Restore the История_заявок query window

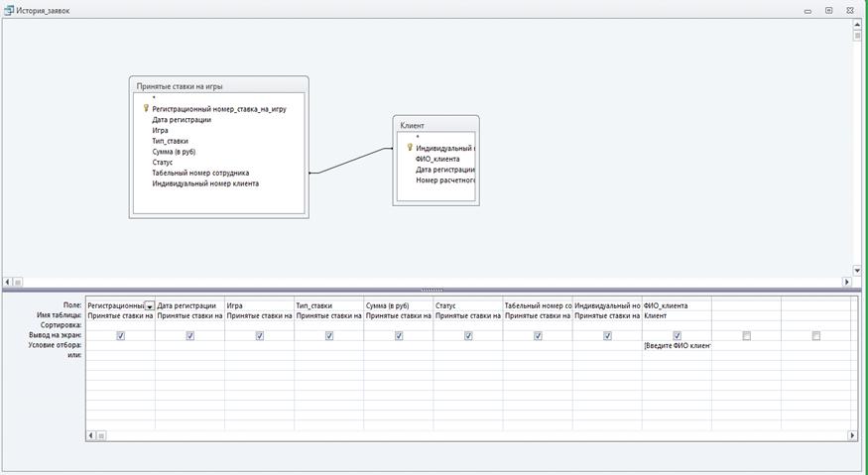tap(829, 10)
